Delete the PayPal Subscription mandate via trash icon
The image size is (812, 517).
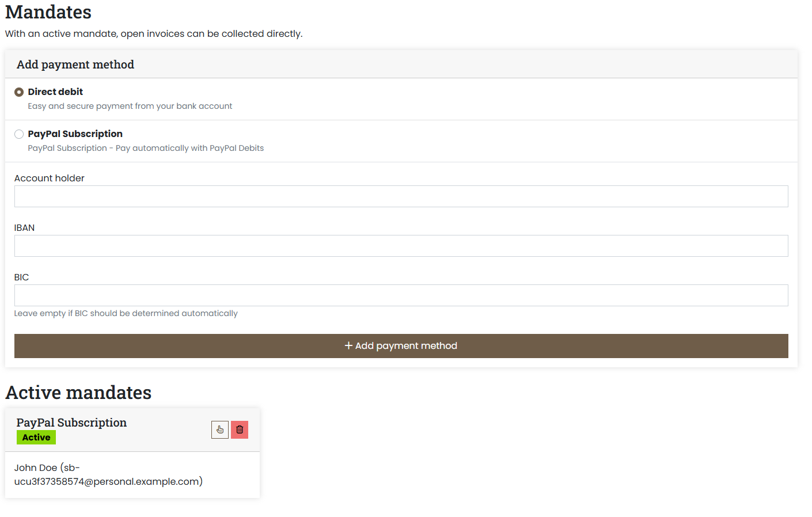239,429
